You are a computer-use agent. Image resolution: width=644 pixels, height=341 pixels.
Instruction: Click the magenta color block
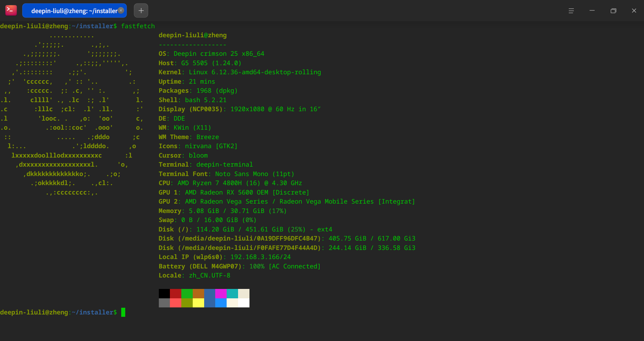[221, 294]
